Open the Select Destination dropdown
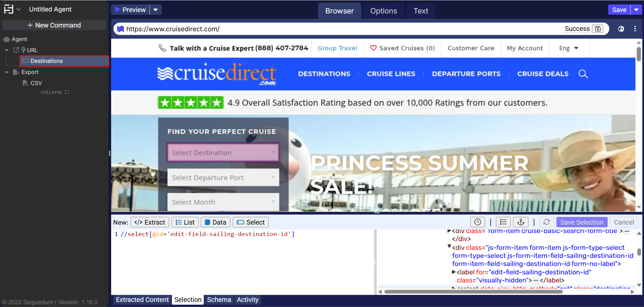The width and height of the screenshot is (644, 307). click(x=223, y=153)
